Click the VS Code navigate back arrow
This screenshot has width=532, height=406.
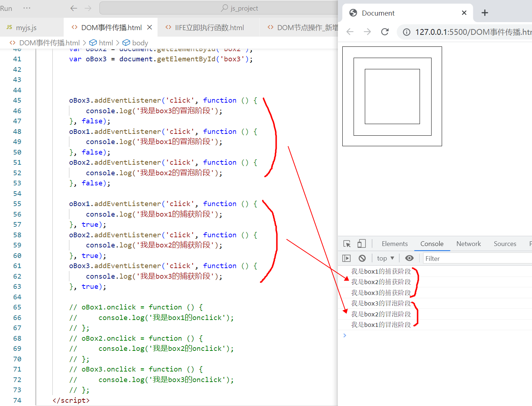coord(74,8)
